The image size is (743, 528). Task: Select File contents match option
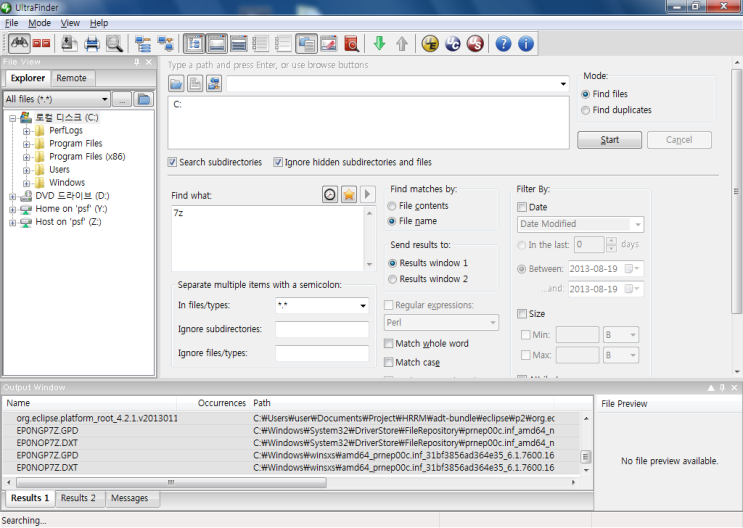(392, 206)
